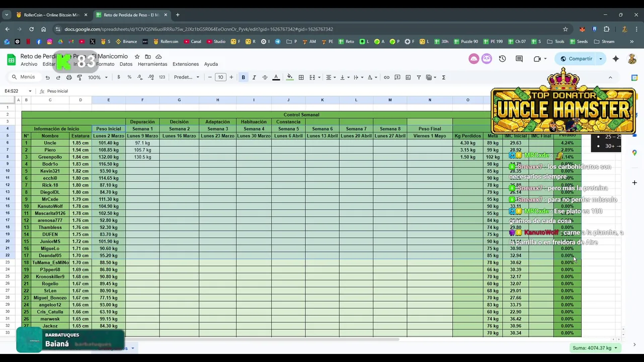644x362 pixels.
Task: Open Binance bookmark
Action: click(126, 42)
